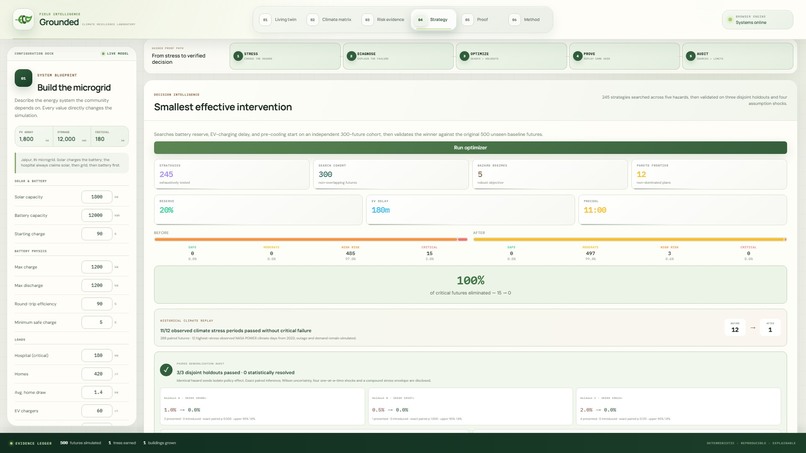Click the Avg. home draw input field

pos(97,392)
